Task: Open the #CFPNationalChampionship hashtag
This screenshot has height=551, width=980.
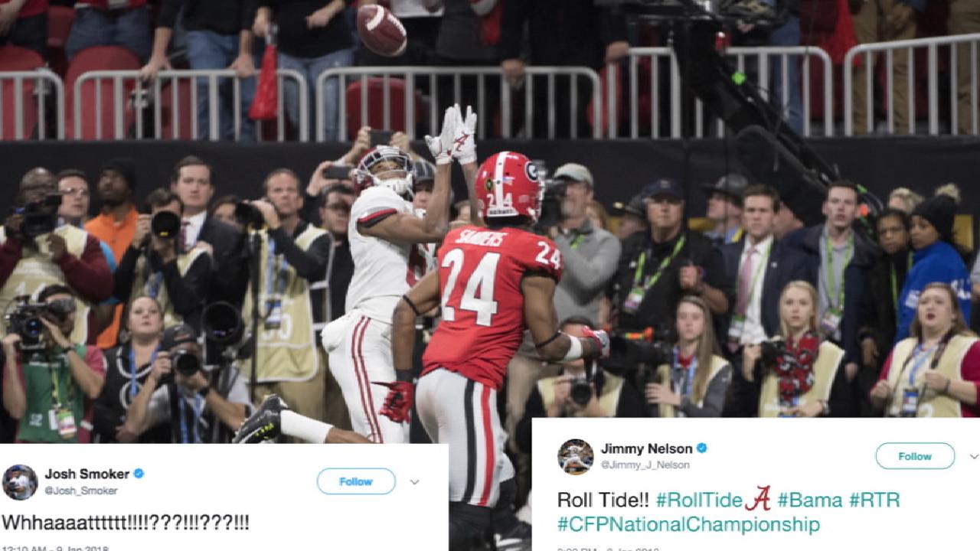Action: [x=688, y=524]
